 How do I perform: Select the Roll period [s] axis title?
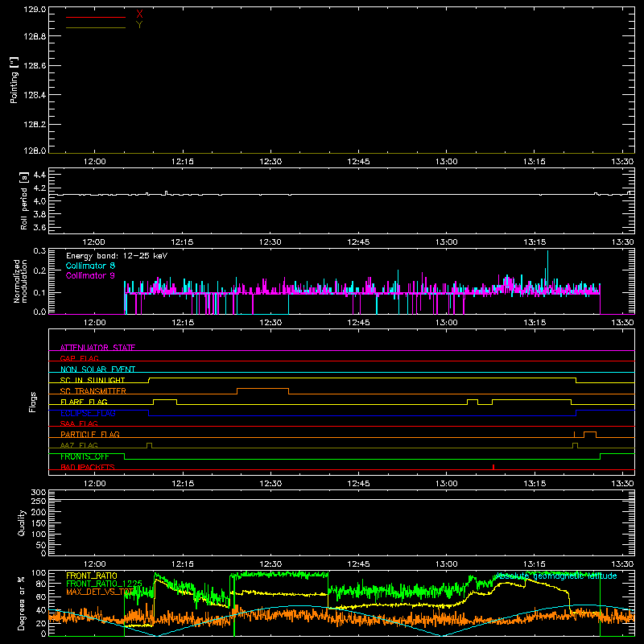pos(23,201)
